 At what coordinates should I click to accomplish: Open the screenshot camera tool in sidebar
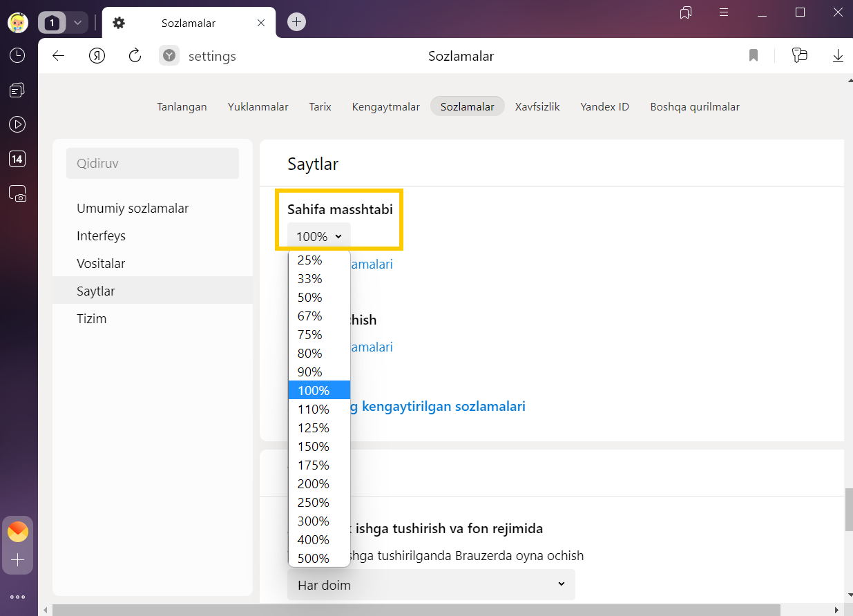tap(17, 194)
